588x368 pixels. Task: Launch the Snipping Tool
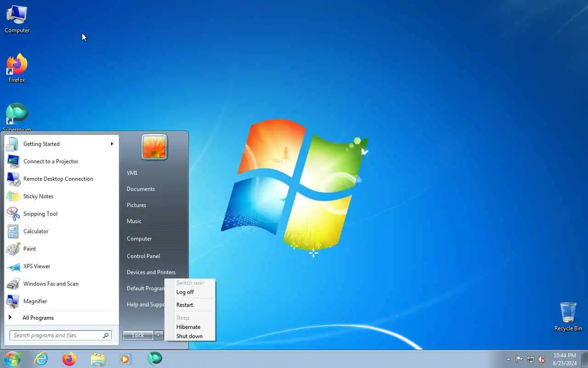pos(62,214)
